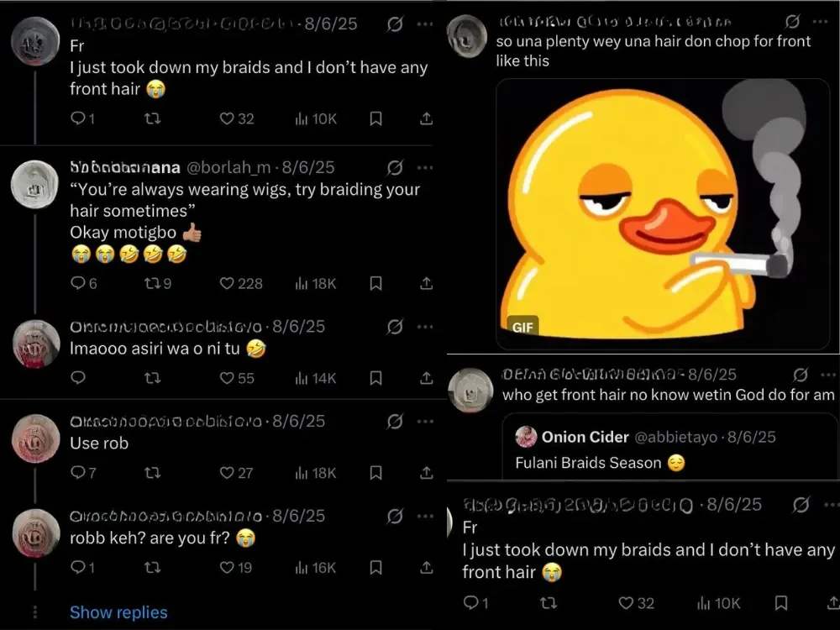Viewport: 840px width, 630px height.
Task: Bookmark the "lmaooo asiri wa o ni tu" tweet
Action: coord(376,379)
